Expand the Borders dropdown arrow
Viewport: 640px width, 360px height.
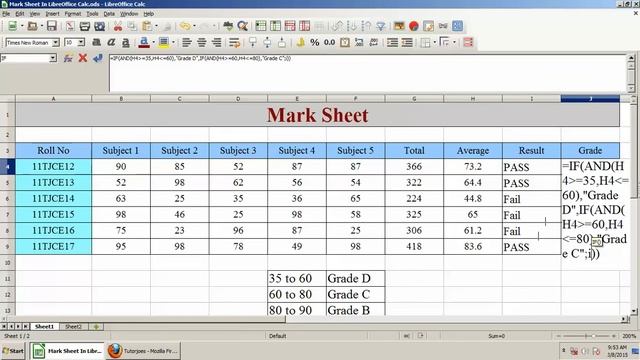pyautogui.click(x=434, y=42)
